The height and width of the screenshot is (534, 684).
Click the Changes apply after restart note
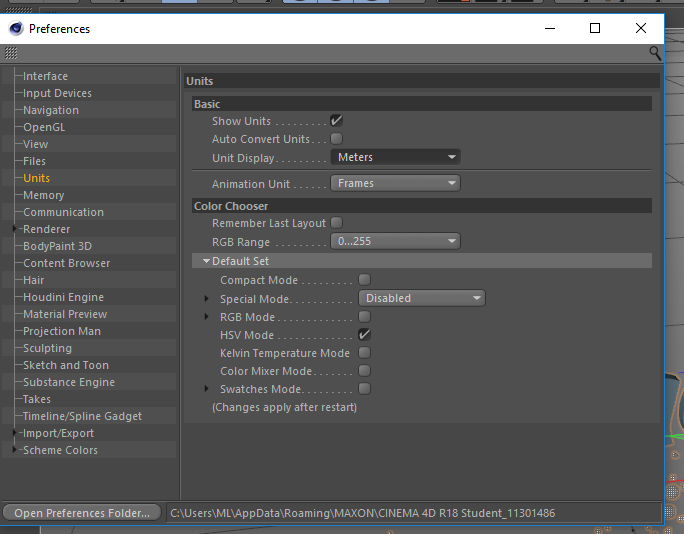(x=284, y=407)
